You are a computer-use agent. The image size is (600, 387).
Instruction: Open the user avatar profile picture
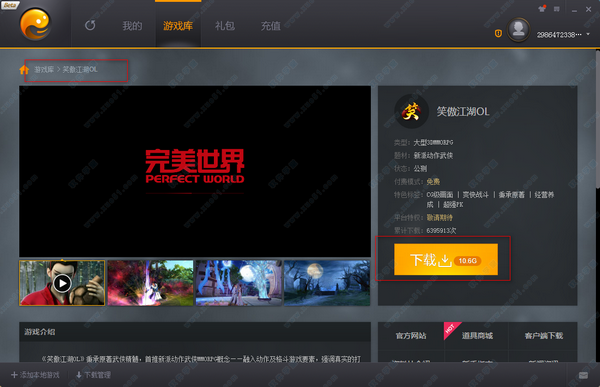518,29
